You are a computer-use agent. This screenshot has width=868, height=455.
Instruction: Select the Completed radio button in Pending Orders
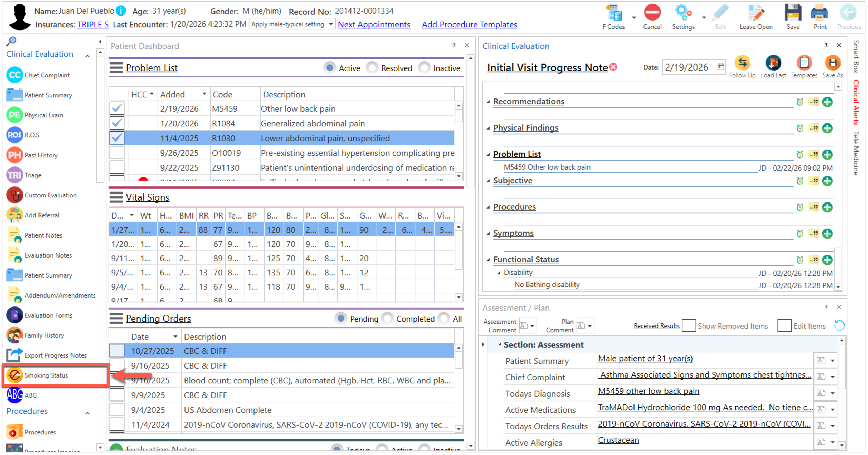tap(388, 318)
